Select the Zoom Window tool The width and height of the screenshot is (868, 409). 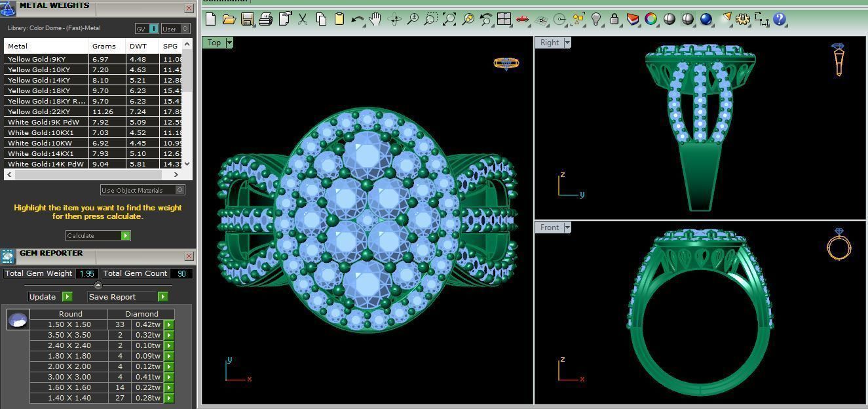pos(430,19)
